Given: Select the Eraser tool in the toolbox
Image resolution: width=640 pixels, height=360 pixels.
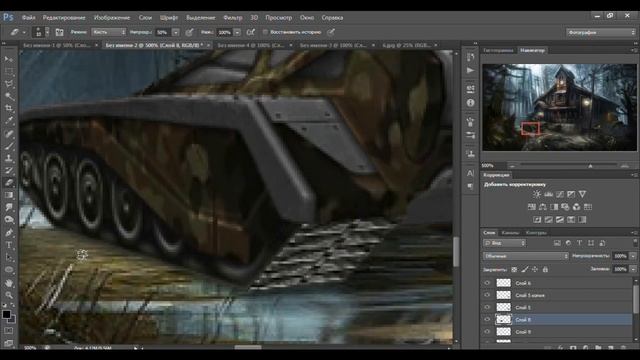Looking at the screenshot, I should click(9, 183).
